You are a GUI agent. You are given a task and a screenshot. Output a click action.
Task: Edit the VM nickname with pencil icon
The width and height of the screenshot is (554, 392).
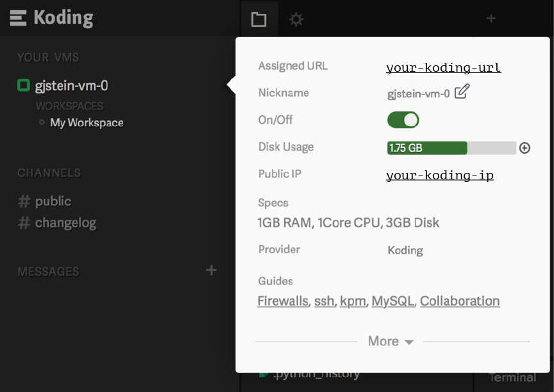click(x=462, y=92)
